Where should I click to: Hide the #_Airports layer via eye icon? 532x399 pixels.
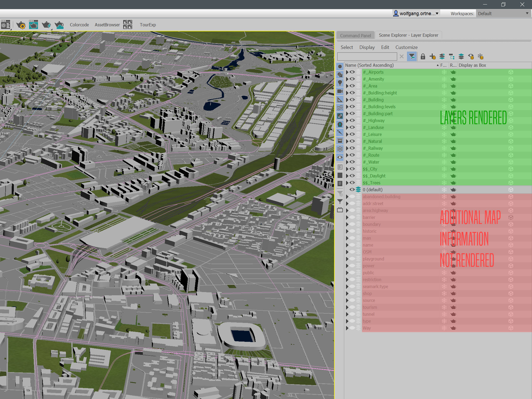click(352, 72)
